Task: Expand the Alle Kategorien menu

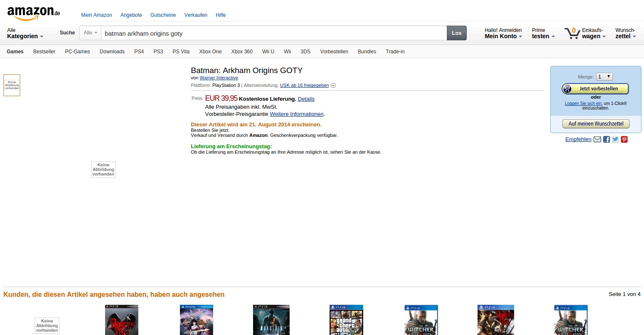Action: pyautogui.click(x=25, y=33)
